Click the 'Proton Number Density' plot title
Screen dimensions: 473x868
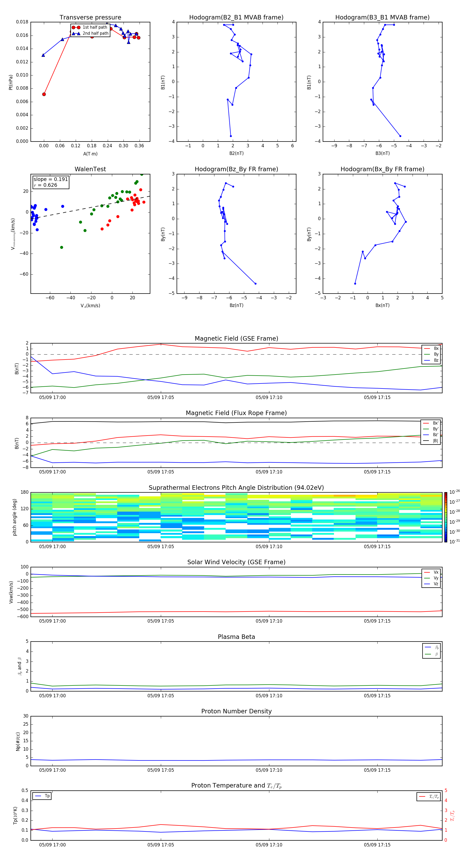(236, 712)
